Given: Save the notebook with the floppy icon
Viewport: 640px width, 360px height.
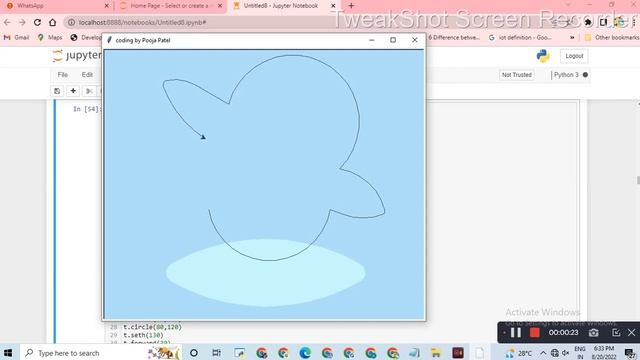Looking at the screenshot, I should [x=57, y=91].
